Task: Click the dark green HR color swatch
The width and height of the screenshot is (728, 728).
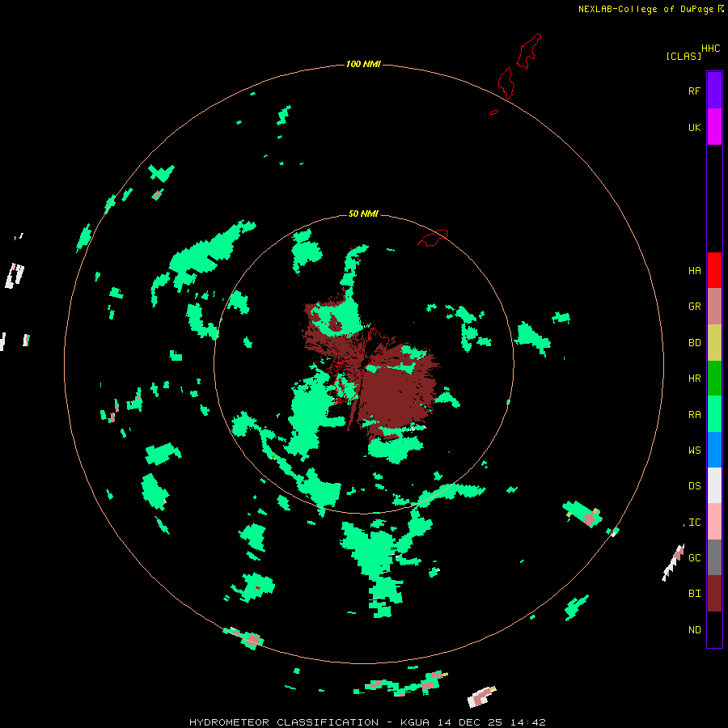Action: (x=714, y=379)
